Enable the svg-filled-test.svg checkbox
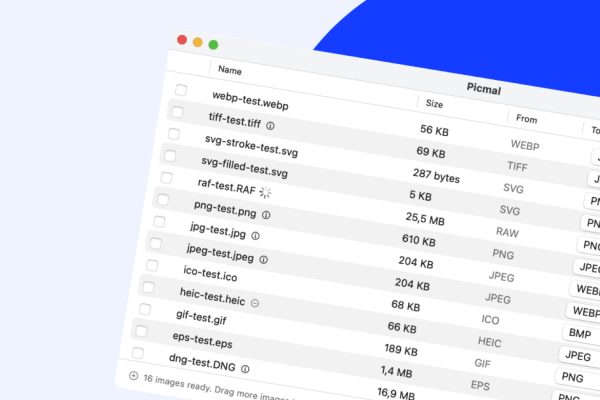600x400 pixels. click(x=170, y=156)
